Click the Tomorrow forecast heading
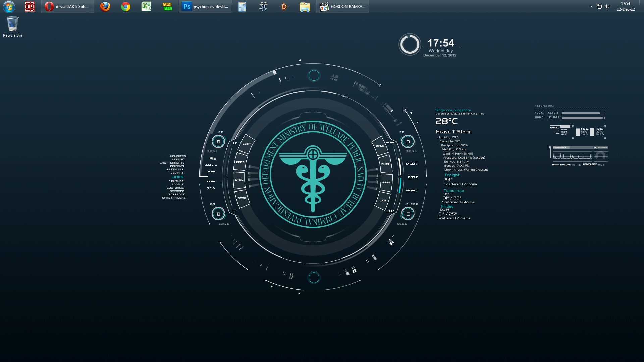The width and height of the screenshot is (644, 362). click(x=453, y=191)
